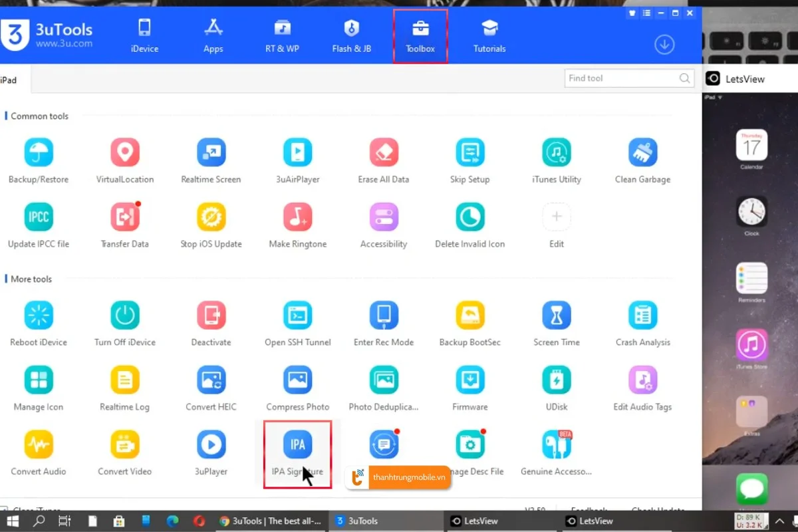Open Clock app in LetsView mirror

coord(752,211)
